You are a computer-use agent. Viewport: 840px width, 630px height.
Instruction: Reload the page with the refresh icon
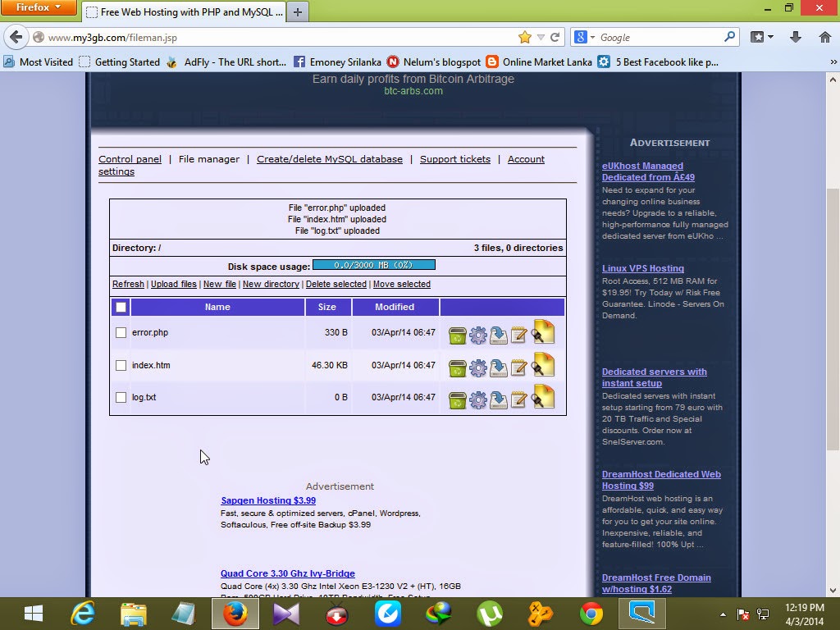pos(555,37)
